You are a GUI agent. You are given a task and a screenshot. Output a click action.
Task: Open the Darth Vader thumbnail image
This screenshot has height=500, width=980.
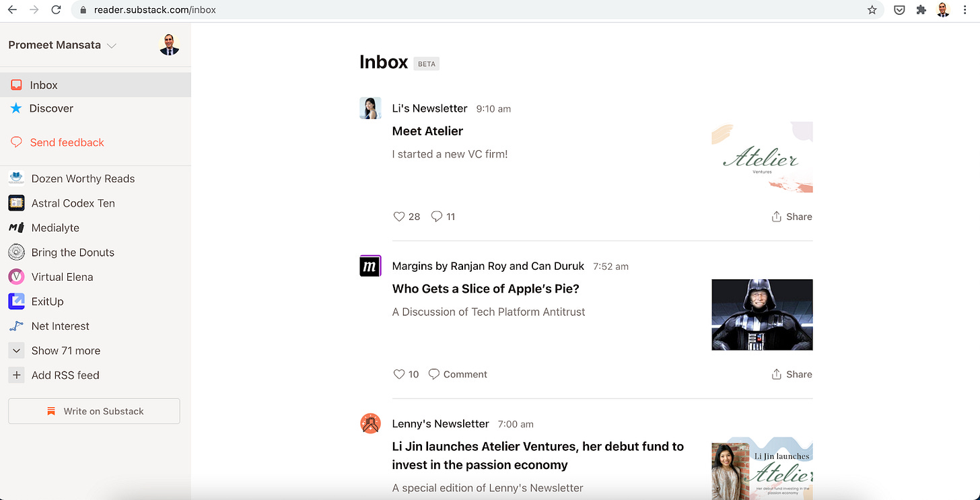click(762, 315)
